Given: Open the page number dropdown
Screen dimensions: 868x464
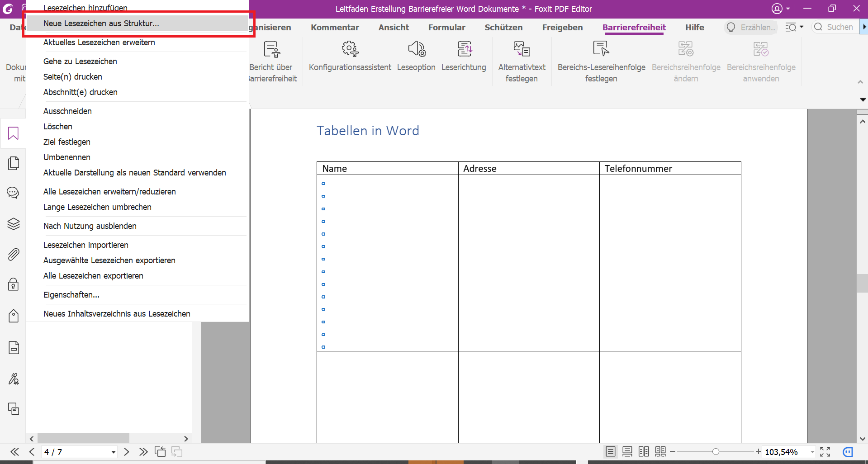Looking at the screenshot, I should (113, 452).
